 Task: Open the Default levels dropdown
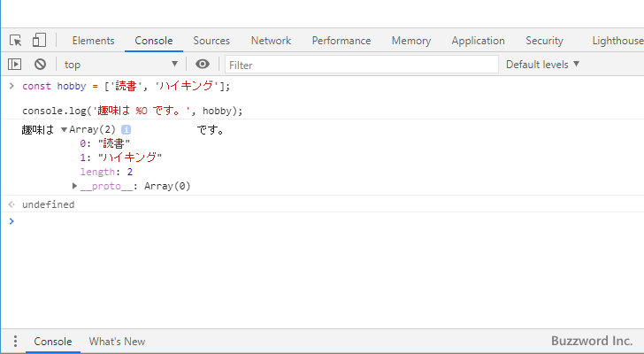tap(542, 65)
